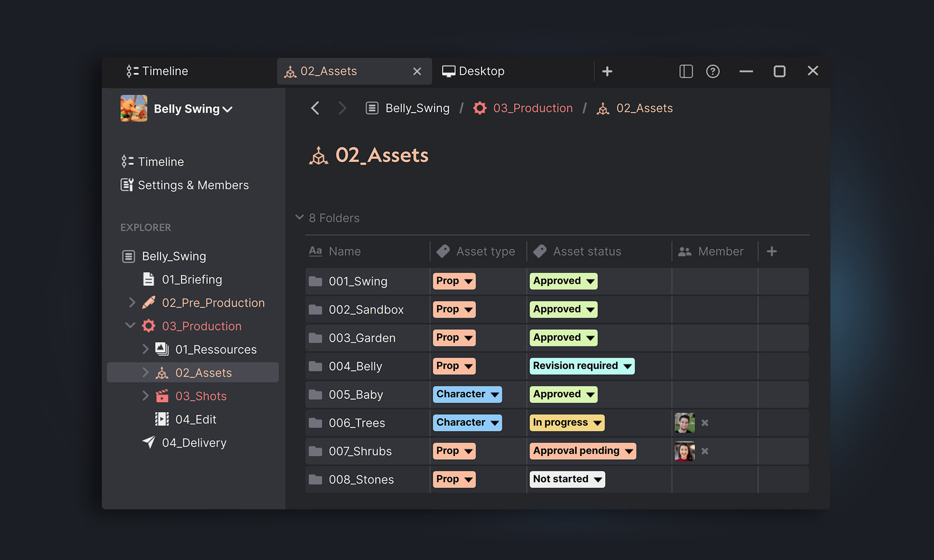
Task: Click the member avatar in 006_Trees row
Action: pyautogui.click(x=685, y=423)
